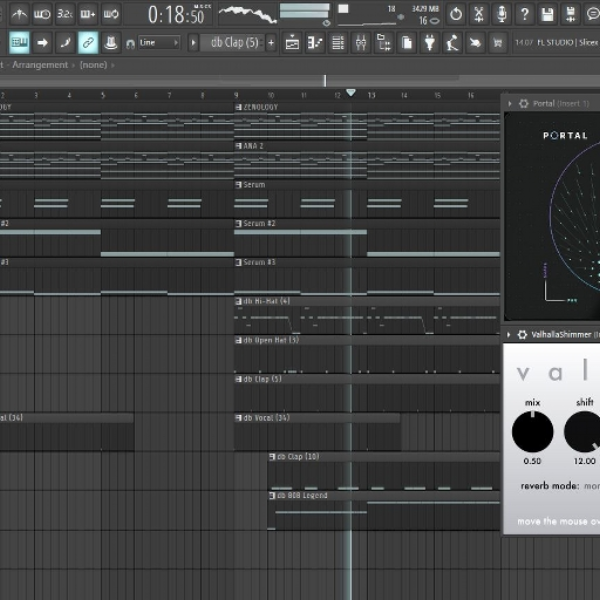This screenshot has width=600, height=600.
Task: Open the tempo tapper icon
Action: [x=452, y=42]
